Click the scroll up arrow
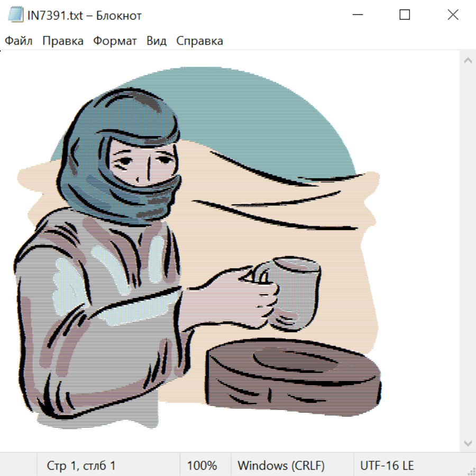Viewport: 476px width, 476px height. pos(468,61)
